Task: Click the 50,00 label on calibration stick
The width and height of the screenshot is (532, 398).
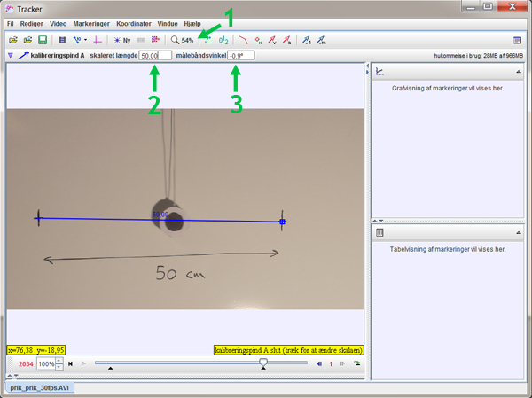Action: click(x=160, y=215)
